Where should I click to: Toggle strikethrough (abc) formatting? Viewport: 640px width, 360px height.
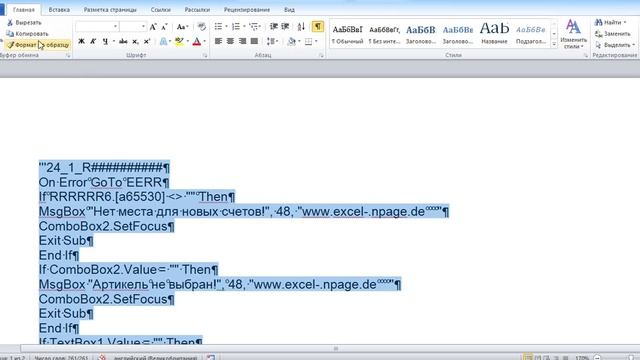click(123, 41)
